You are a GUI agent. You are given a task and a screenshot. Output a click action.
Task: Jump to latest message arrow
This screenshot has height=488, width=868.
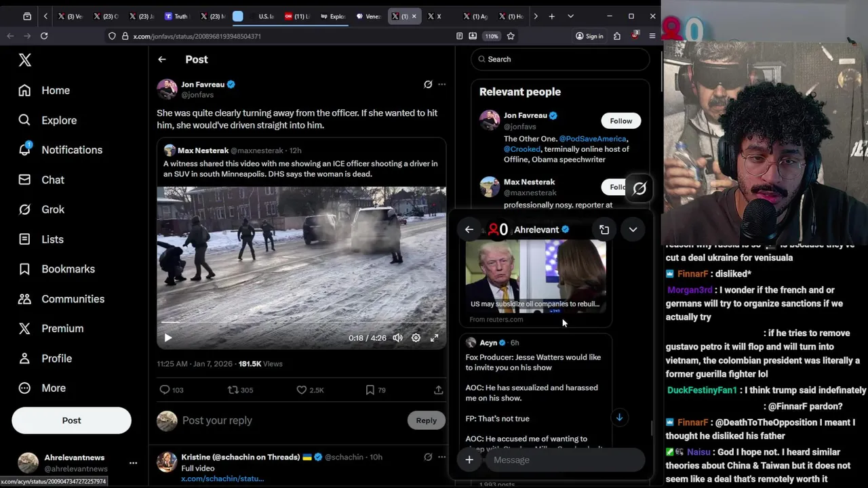coord(619,418)
